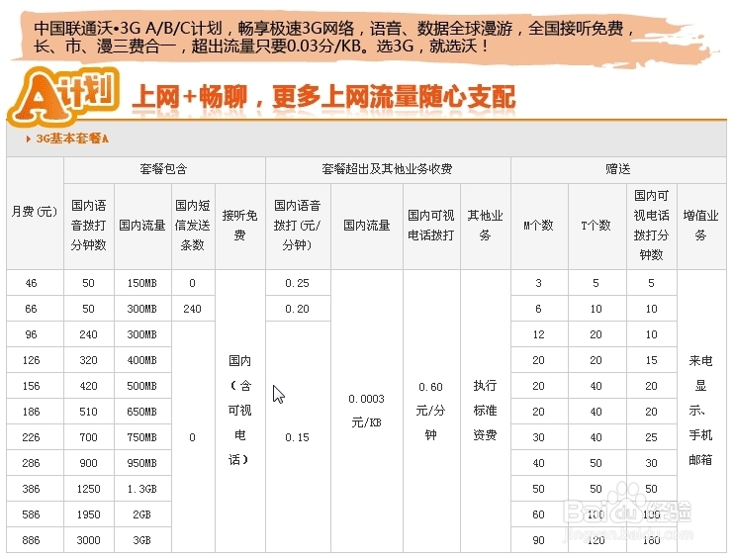Click the 510 voice minutes cell
This screenshot has height=560, width=734.
click(89, 412)
